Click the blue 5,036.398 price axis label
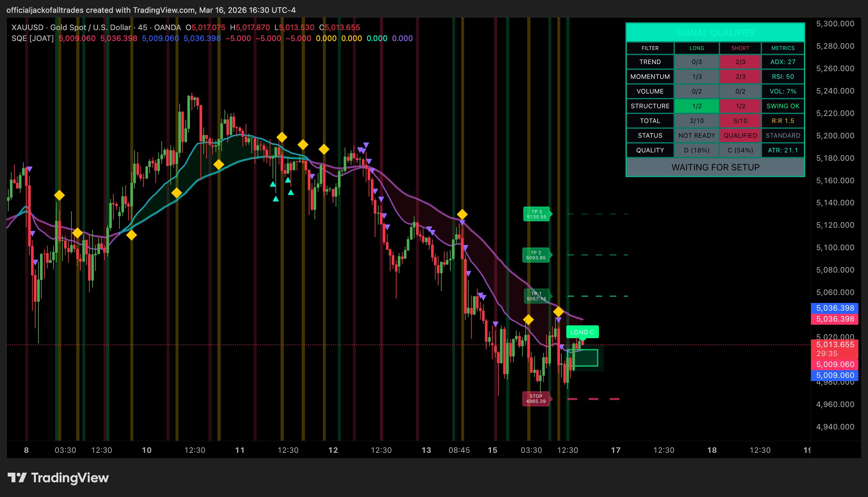Screen dimensions: 868x497 (x=835, y=308)
